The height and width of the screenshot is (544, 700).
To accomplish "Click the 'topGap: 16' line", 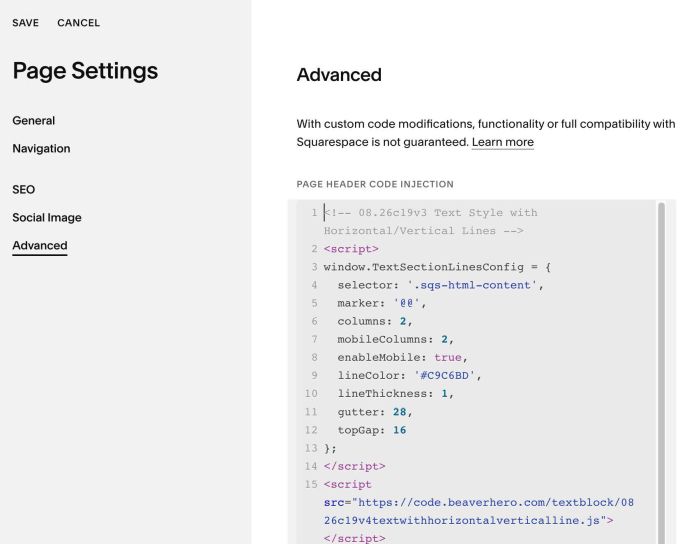I will (372, 430).
